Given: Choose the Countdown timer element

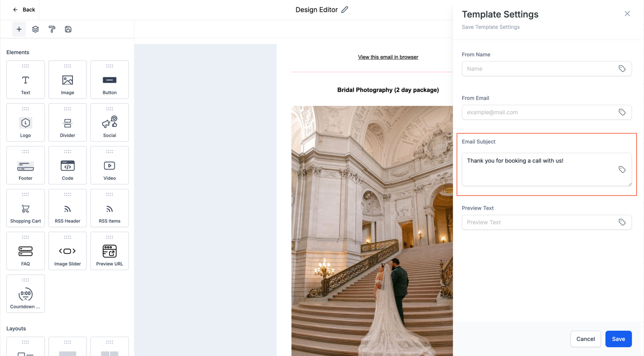Looking at the screenshot, I should (25, 294).
